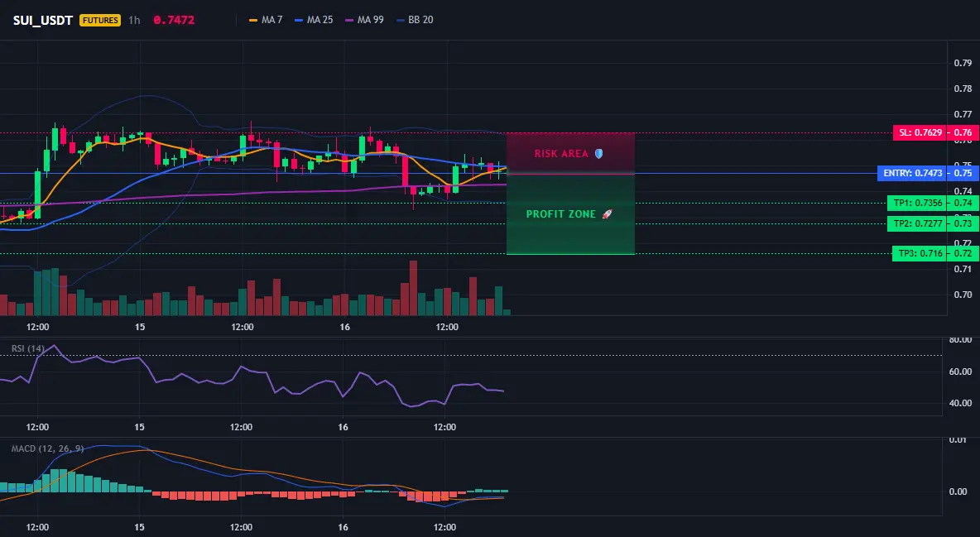Image resolution: width=980 pixels, height=537 pixels.
Task: Click the TP2: 0.7277 price label
Action: [917, 223]
